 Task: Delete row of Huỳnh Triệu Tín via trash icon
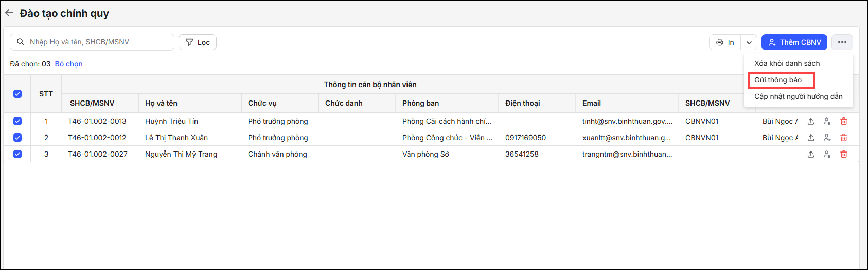(844, 121)
